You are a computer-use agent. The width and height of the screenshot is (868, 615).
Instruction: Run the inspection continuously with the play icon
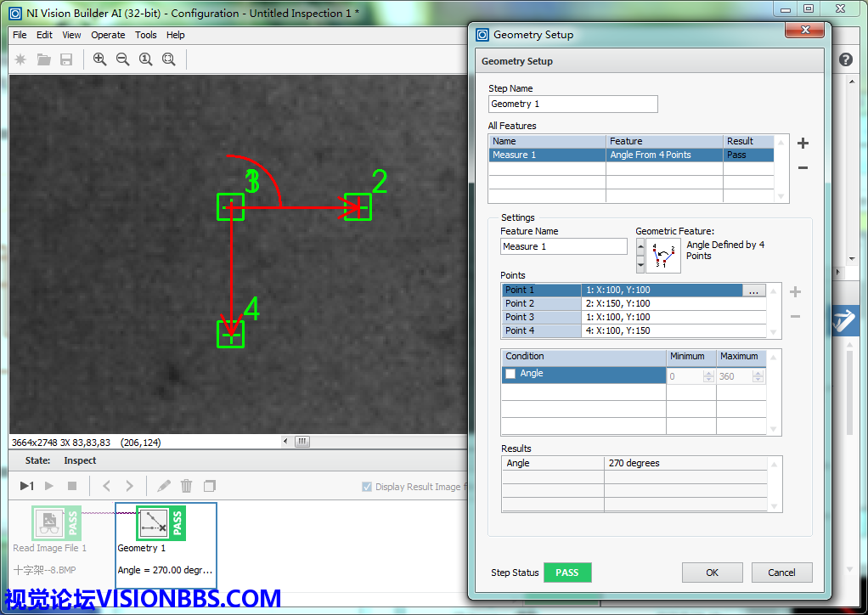[49, 486]
